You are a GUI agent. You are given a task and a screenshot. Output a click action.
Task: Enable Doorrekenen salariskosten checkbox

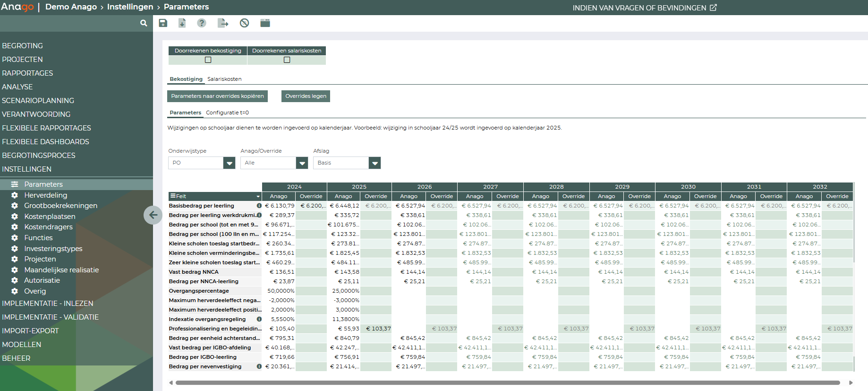click(x=287, y=60)
